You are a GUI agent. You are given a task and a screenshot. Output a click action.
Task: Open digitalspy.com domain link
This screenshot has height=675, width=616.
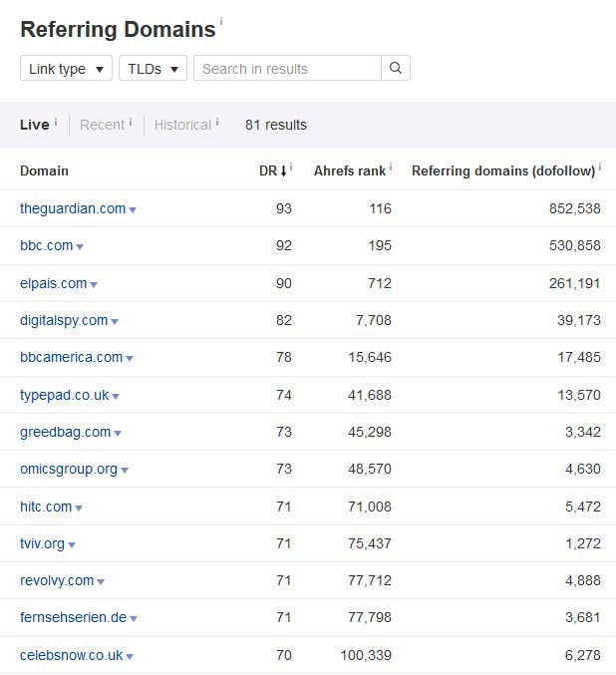[64, 321]
